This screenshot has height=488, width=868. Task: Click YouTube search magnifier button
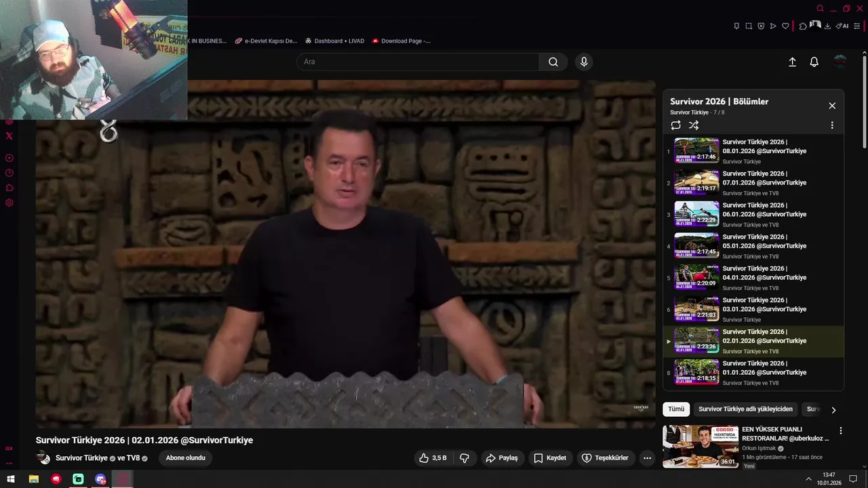click(x=553, y=62)
